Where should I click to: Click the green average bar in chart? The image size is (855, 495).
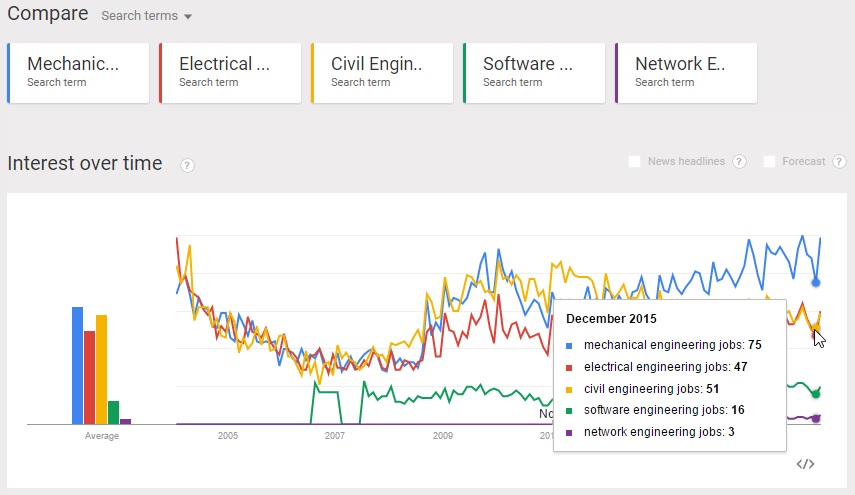[113, 412]
